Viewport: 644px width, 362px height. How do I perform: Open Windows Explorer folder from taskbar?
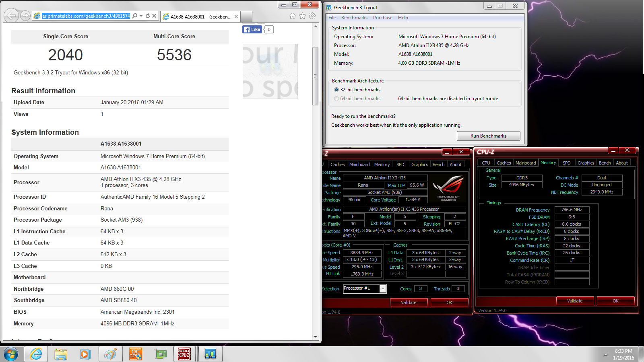[61, 354]
